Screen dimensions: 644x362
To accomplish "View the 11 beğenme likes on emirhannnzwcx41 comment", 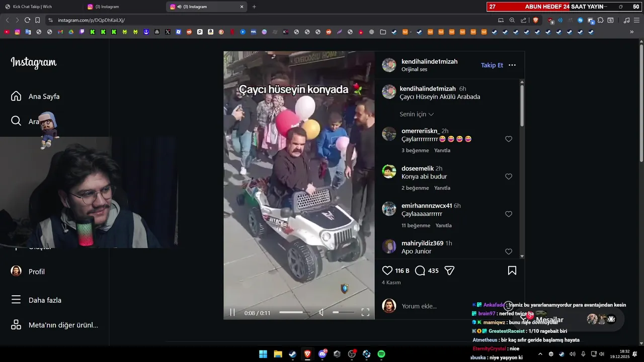I will pyautogui.click(x=416, y=225).
